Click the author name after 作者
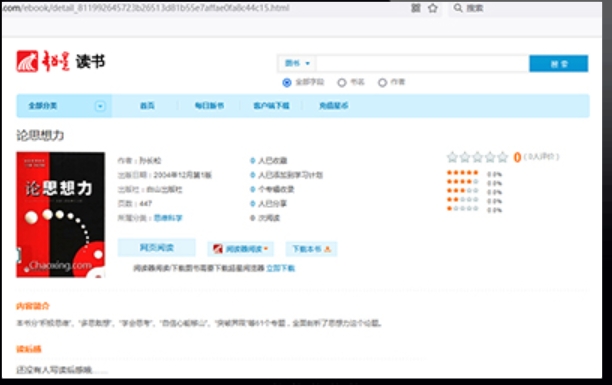612x385 pixels. click(x=150, y=160)
